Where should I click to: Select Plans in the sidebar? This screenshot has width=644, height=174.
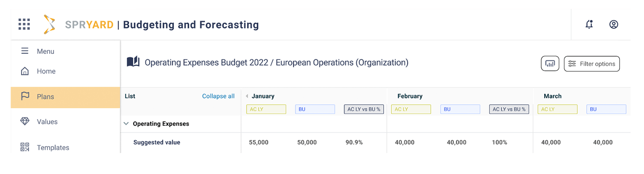[65, 97]
